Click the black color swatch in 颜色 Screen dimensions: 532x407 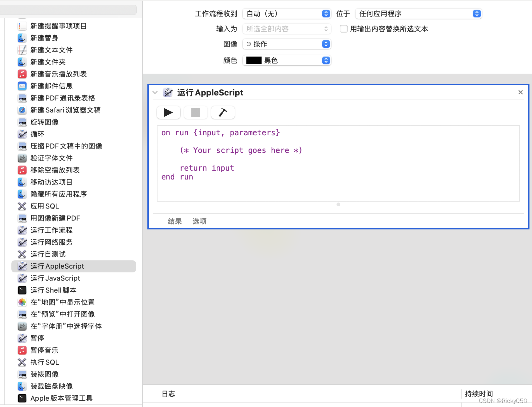(254, 60)
